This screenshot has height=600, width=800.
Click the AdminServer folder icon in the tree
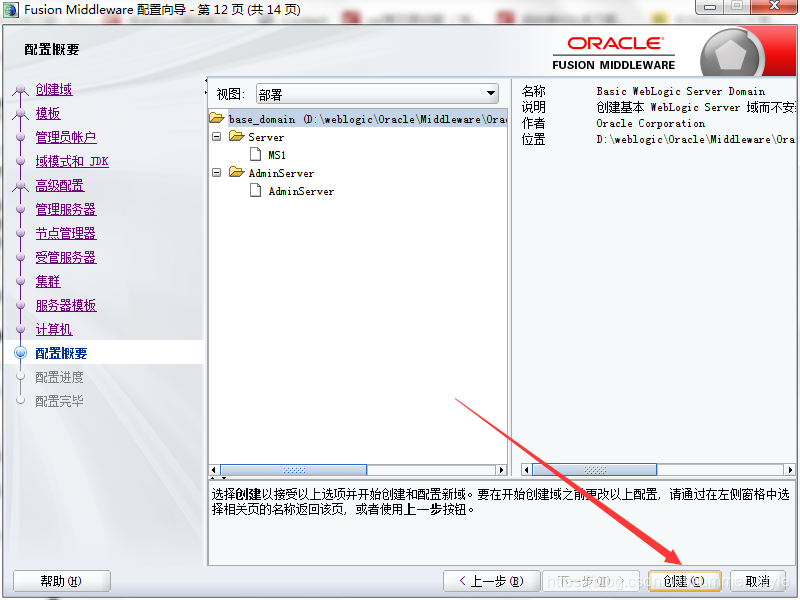tap(236, 172)
